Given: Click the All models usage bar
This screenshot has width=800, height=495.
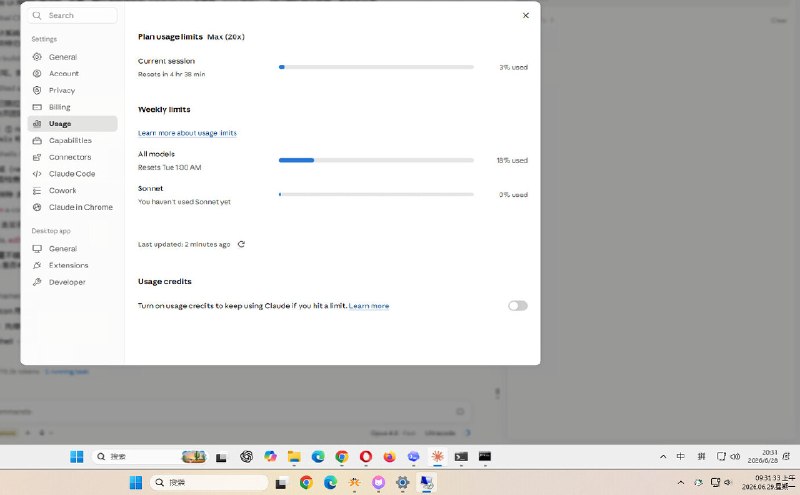Looking at the screenshot, I should tap(376, 160).
